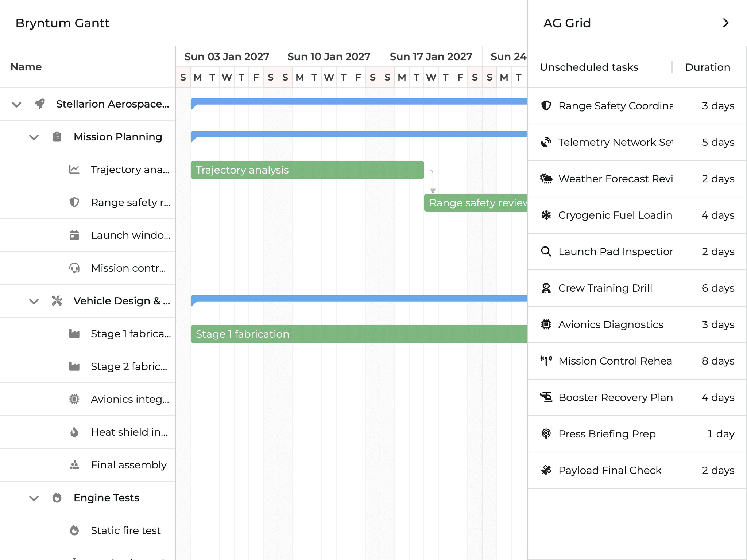Screen dimensions: 747x560
Task: Click the tools icon beside Vehicle Design
Action: tap(57, 301)
